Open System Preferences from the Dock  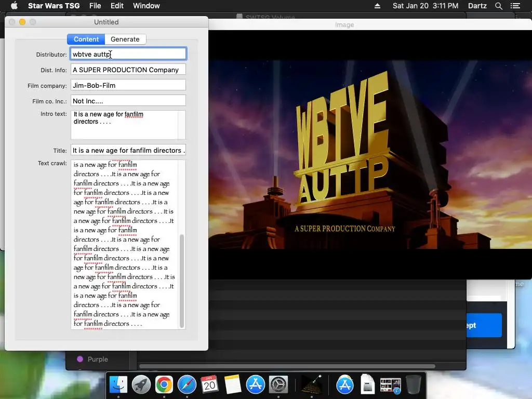278,385
